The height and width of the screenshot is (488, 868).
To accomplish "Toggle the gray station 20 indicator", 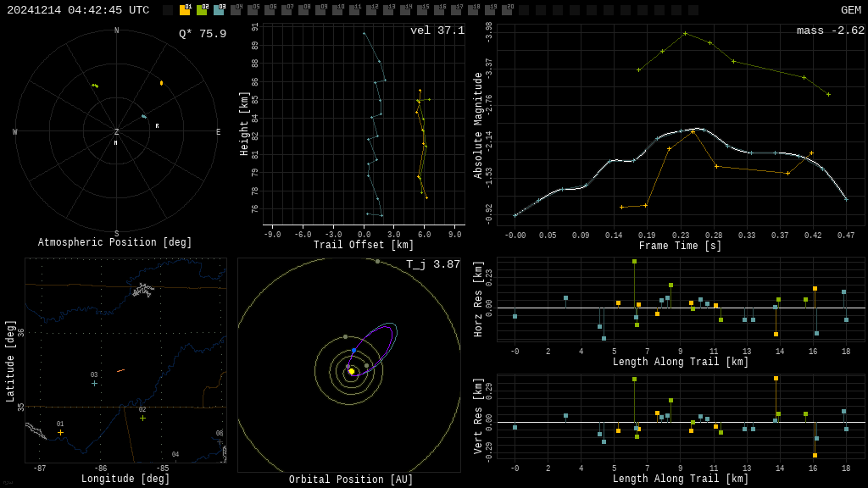I will coord(507,10).
